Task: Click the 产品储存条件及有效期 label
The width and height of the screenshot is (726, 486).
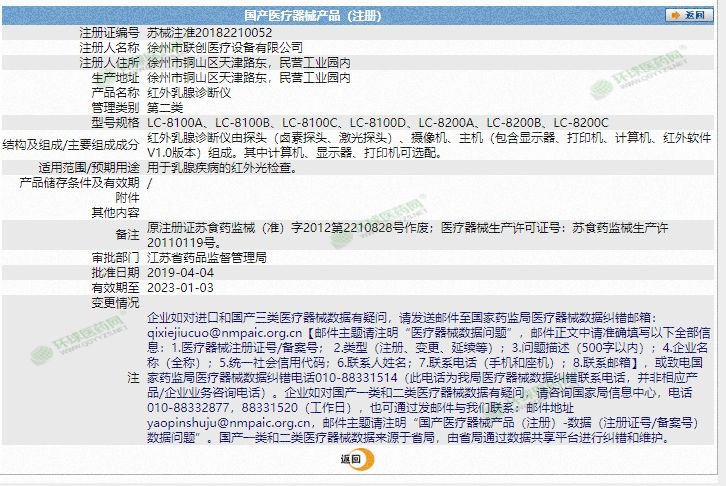Action: click(x=79, y=183)
